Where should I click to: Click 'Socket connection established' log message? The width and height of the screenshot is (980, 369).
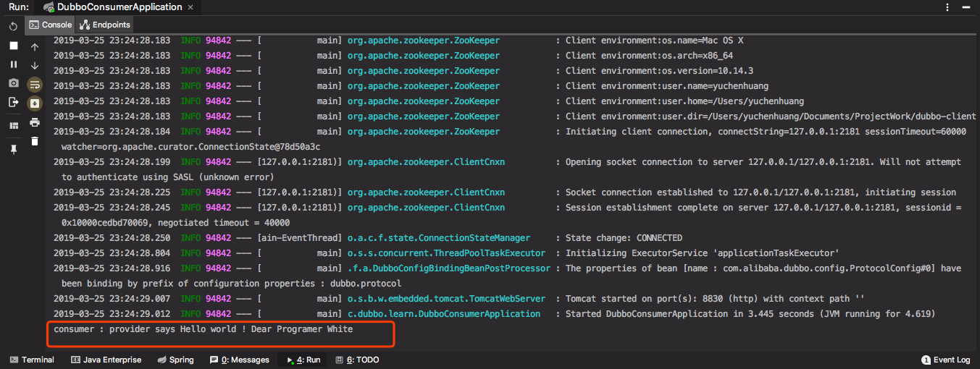[x=761, y=192]
